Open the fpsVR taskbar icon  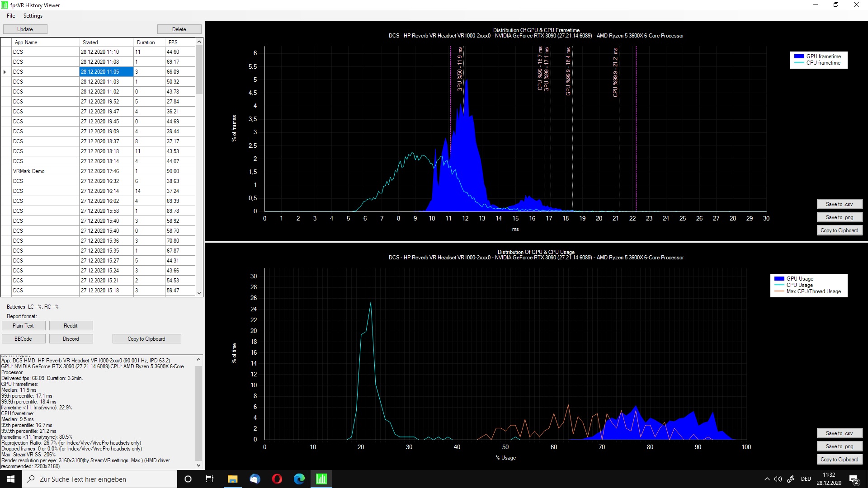click(x=321, y=479)
